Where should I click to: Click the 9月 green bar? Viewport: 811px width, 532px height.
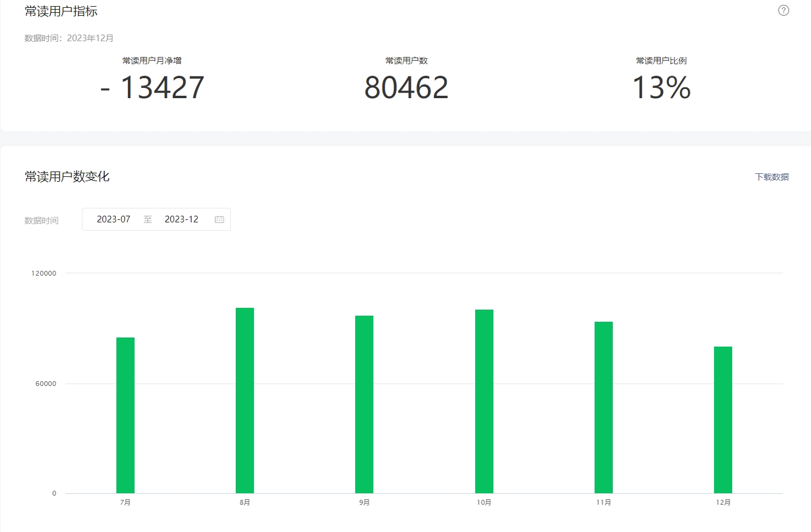tap(364, 404)
